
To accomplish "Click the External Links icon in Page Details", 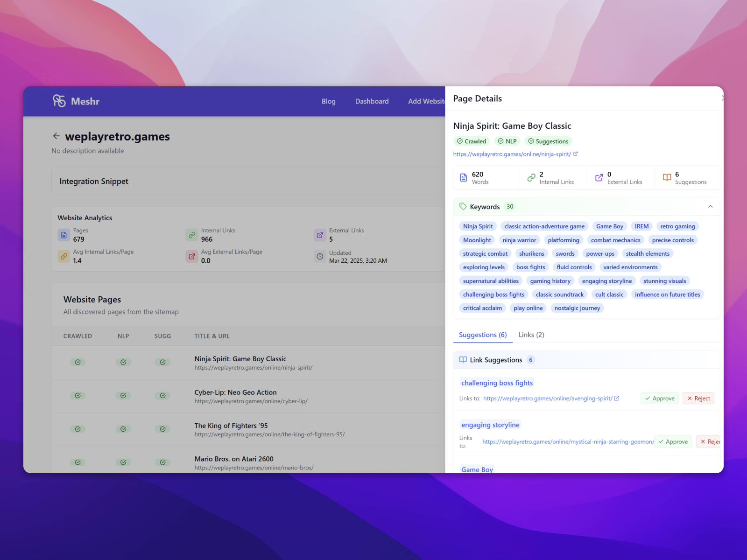I will click(x=599, y=178).
